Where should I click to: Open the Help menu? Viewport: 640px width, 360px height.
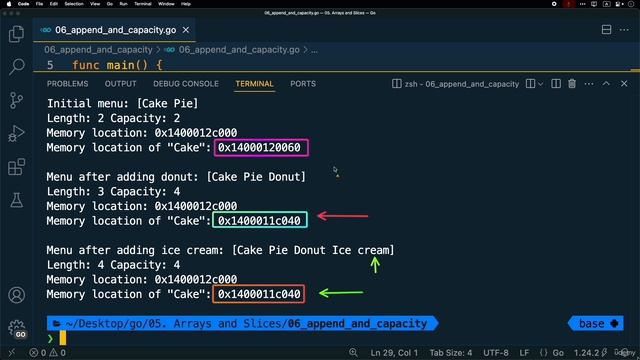[186, 4]
